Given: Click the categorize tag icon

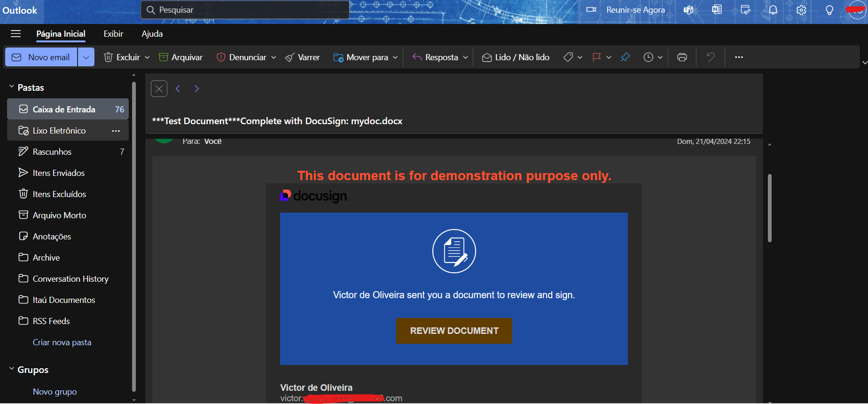Looking at the screenshot, I should point(568,57).
